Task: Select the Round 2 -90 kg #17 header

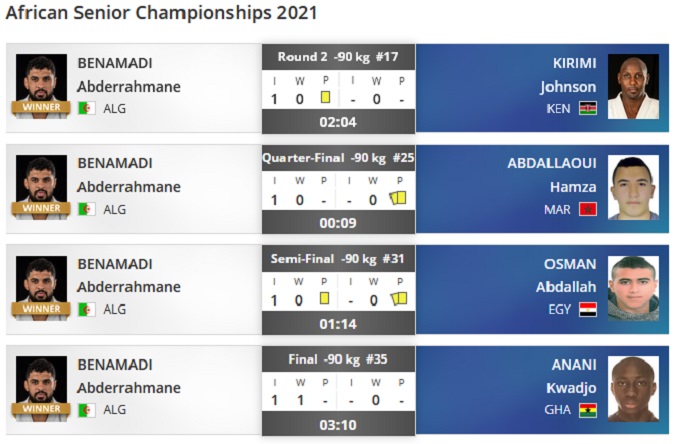Action: [338, 57]
